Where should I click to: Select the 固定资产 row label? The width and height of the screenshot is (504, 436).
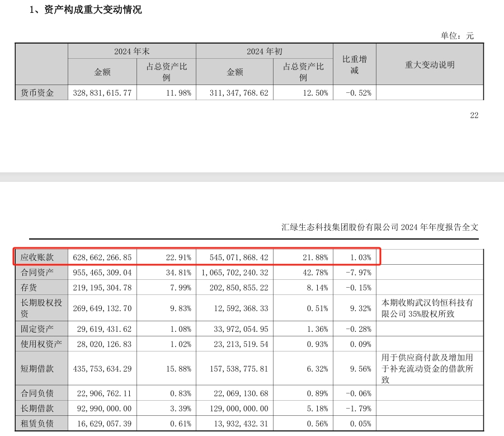tap(37, 329)
